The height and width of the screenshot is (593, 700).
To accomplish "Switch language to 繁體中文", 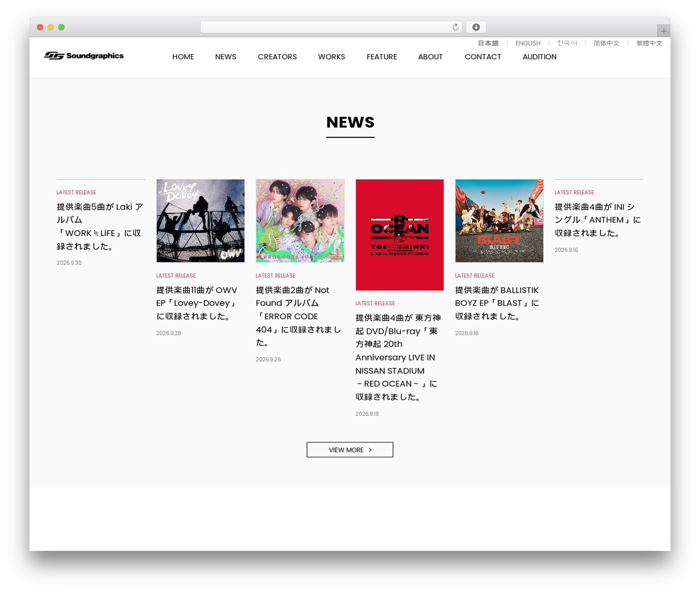I will 649,43.
